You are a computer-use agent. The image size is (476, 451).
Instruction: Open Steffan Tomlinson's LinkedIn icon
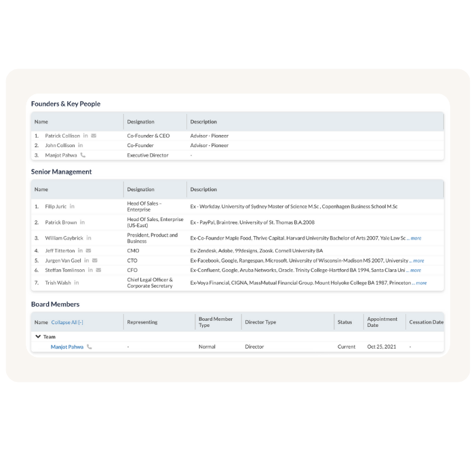point(90,270)
